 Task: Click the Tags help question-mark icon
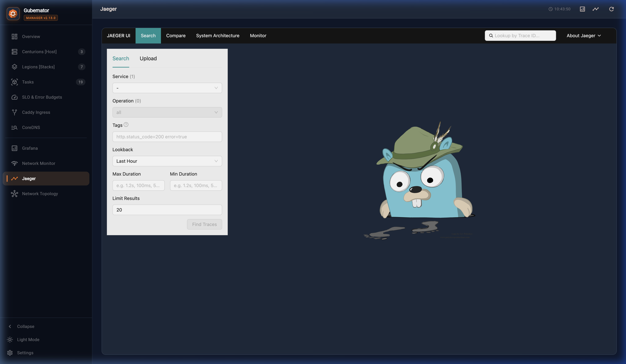coord(126,125)
